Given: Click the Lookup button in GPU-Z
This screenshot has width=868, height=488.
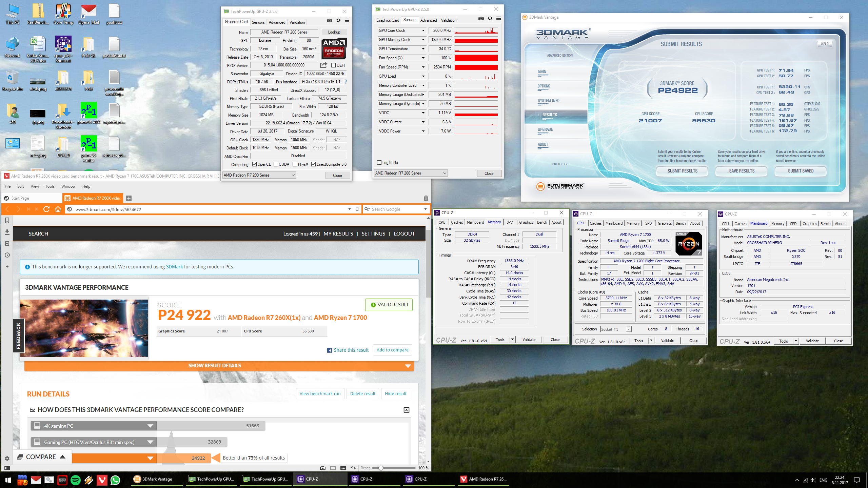Looking at the screenshot, I should [x=334, y=32].
